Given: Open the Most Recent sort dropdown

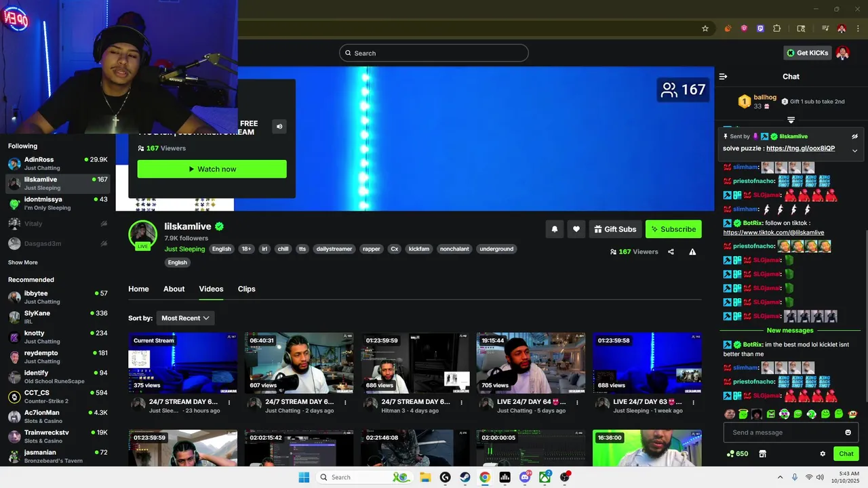Looking at the screenshot, I should click(185, 318).
